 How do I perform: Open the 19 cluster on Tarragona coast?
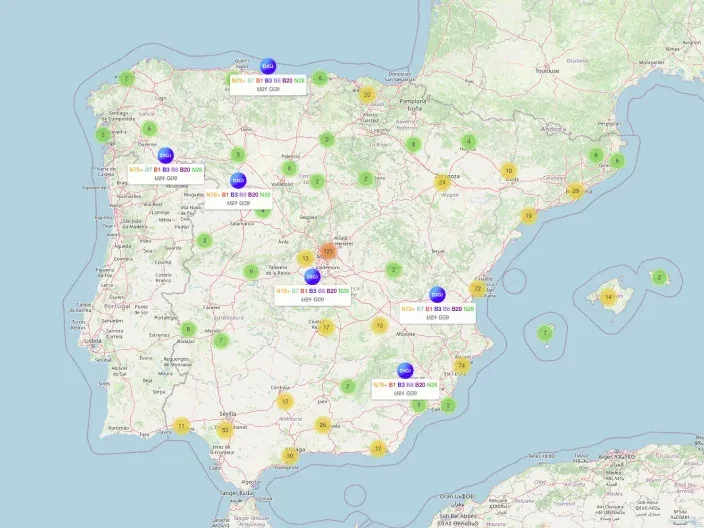click(x=529, y=216)
